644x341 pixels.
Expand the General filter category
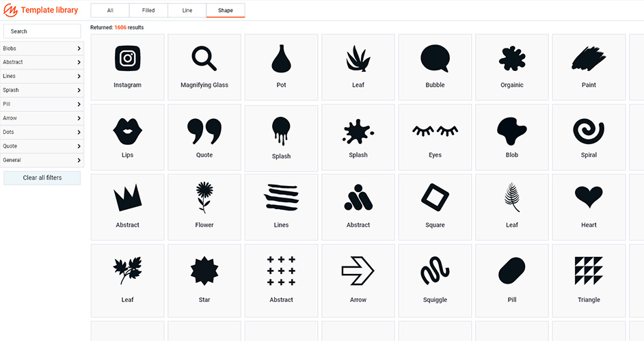42,160
